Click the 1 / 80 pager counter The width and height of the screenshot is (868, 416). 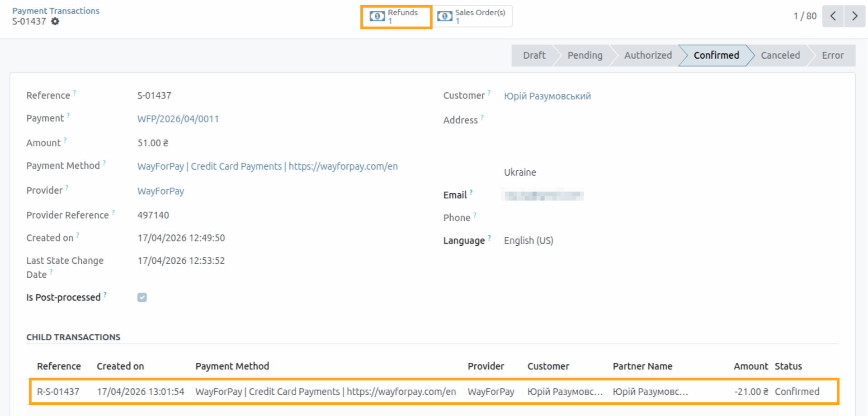click(x=805, y=16)
